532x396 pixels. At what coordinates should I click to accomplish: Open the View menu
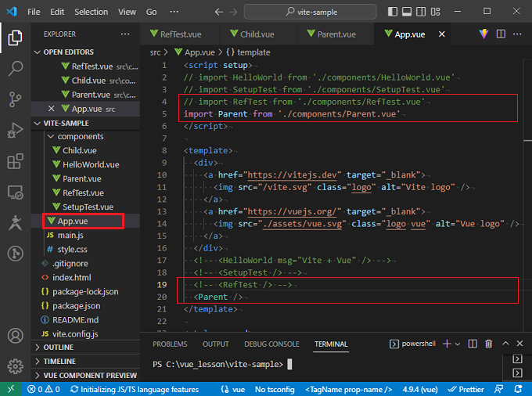pos(127,12)
